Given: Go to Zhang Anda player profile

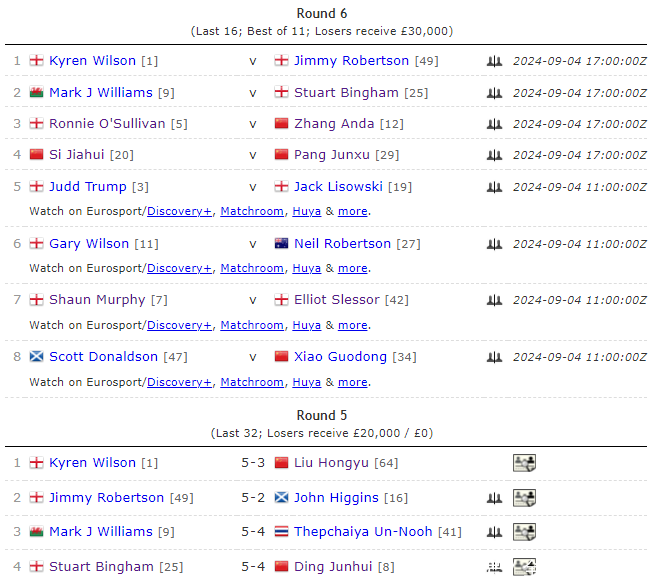Looking at the screenshot, I should (x=334, y=124).
